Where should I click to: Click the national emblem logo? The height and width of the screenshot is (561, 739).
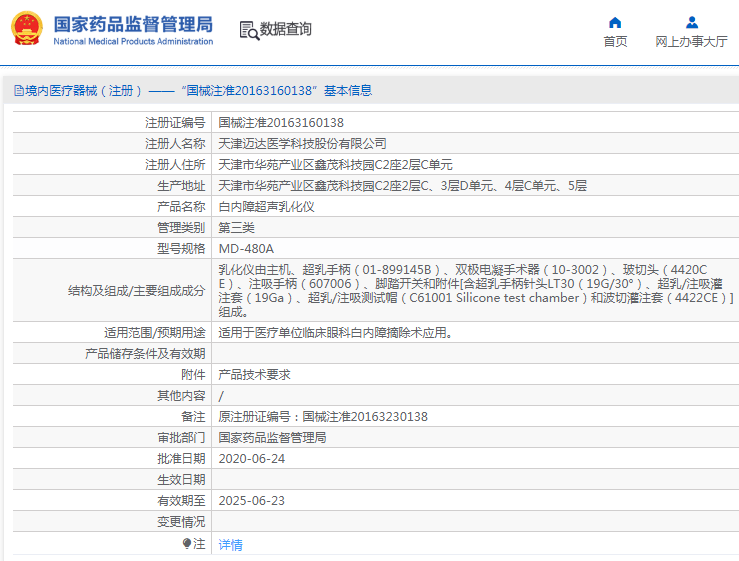[27, 29]
